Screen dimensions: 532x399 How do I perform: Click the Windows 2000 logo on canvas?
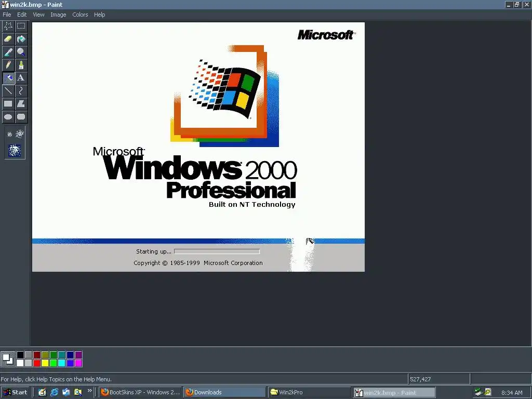click(224, 96)
